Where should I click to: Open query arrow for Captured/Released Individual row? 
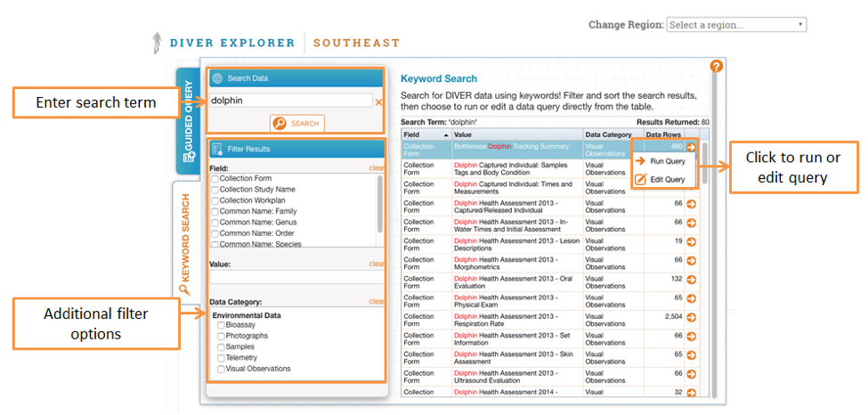click(691, 204)
